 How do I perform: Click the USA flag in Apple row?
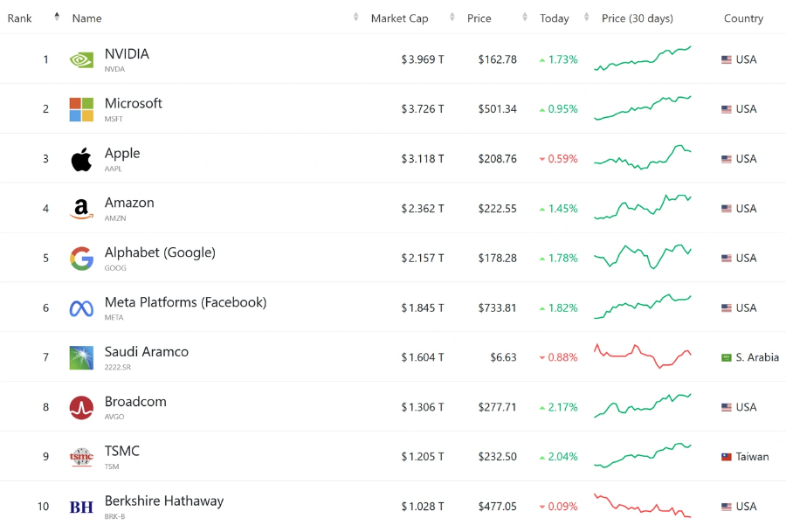coord(727,159)
